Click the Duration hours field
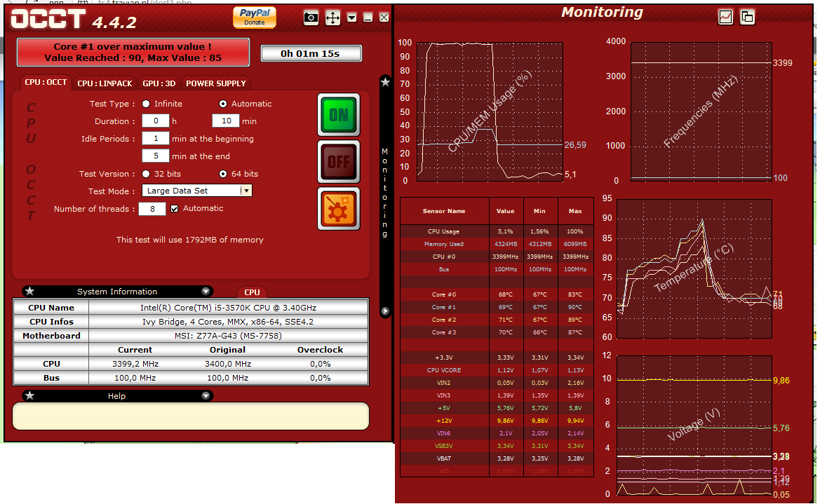Viewport: 827px width, 504px height. (156, 121)
